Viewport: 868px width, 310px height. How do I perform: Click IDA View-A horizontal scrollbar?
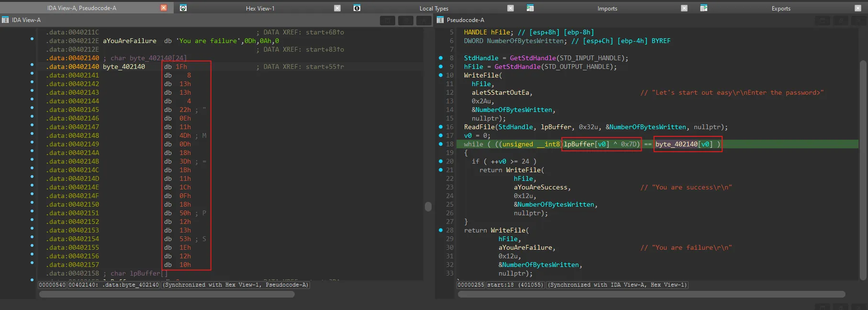coord(167,294)
